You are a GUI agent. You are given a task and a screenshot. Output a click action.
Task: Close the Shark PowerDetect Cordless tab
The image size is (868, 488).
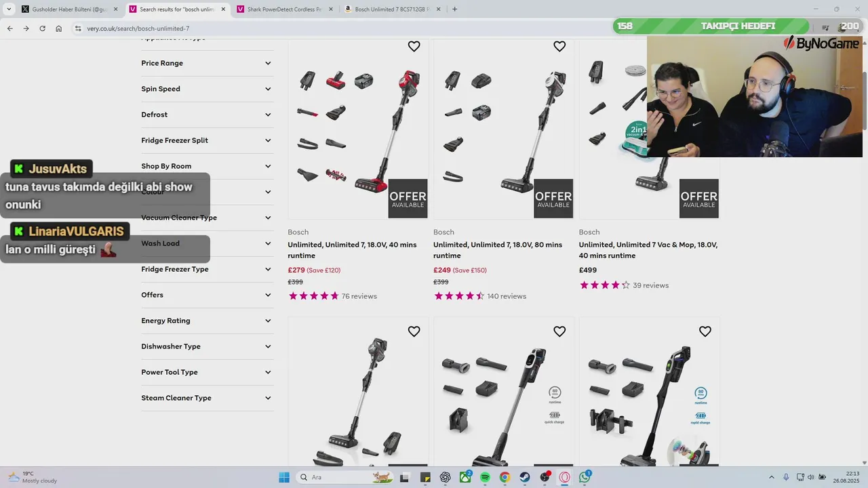pyautogui.click(x=330, y=9)
